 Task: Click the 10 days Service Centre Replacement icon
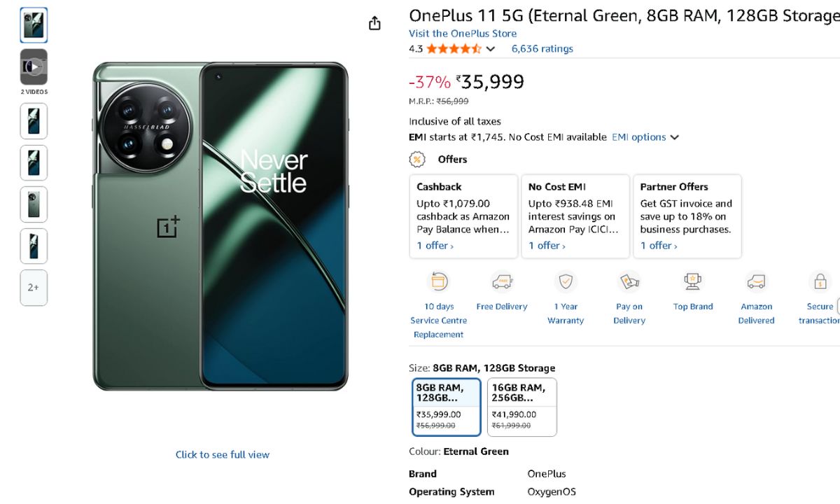click(439, 281)
